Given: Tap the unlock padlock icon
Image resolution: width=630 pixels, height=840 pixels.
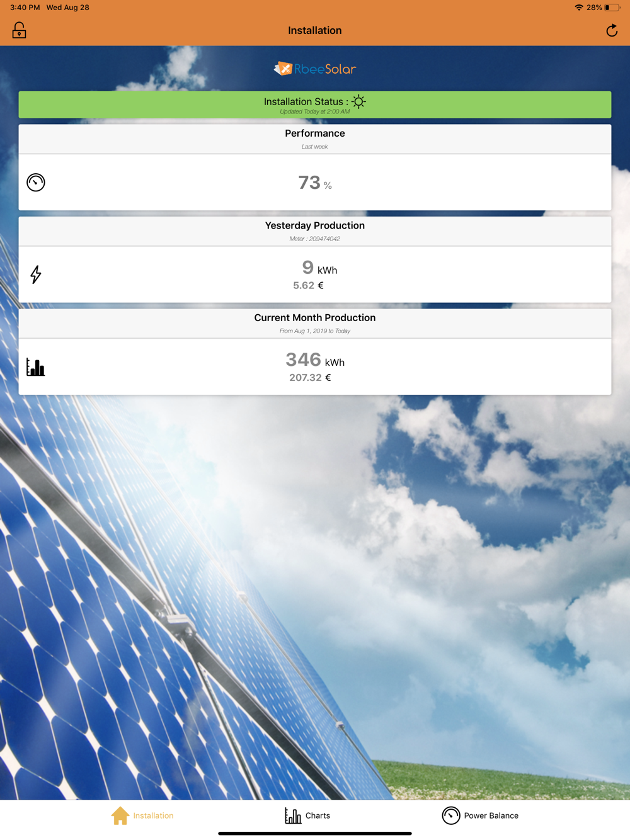Looking at the screenshot, I should pyautogui.click(x=19, y=30).
